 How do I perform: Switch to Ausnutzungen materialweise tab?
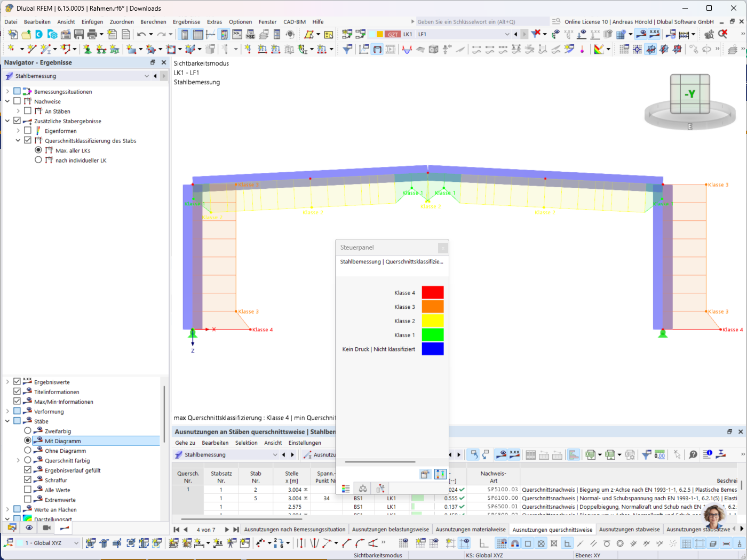click(471, 530)
